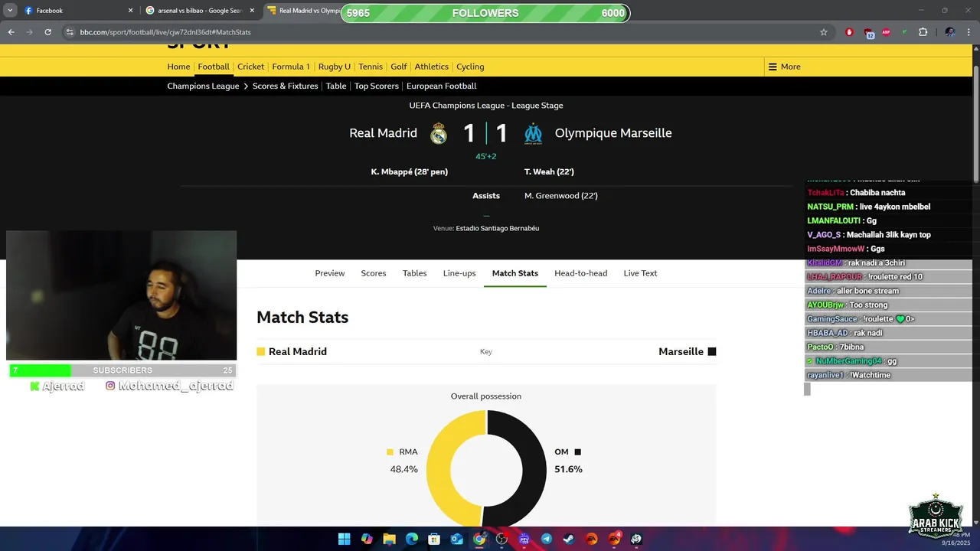Open Chrome extensions puzzle menu

tap(923, 32)
